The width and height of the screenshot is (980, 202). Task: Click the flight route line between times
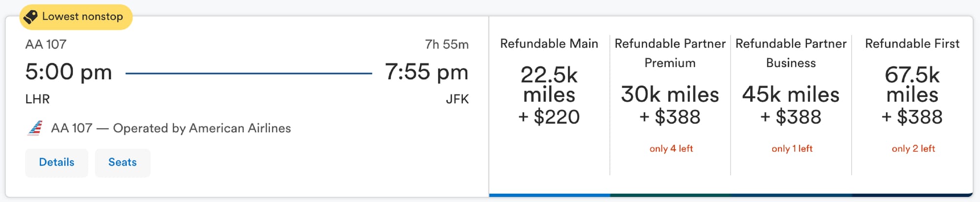tap(249, 73)
